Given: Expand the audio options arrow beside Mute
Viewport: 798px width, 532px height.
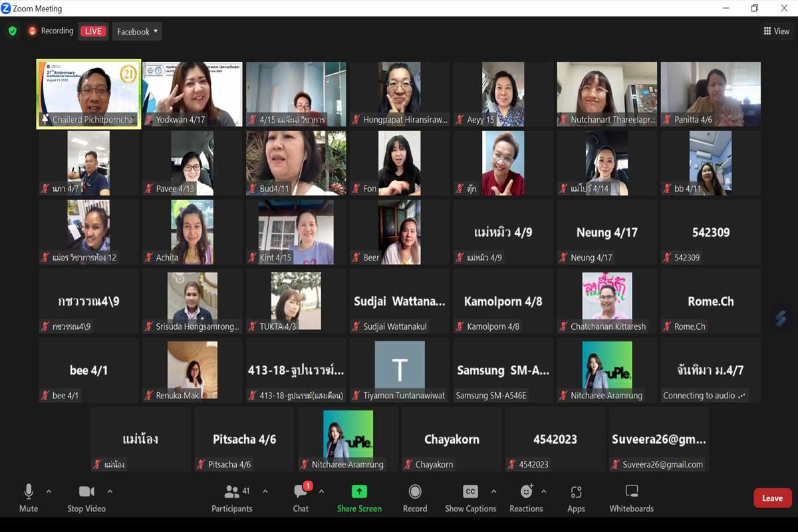Looking at the screenshot, I should (49, 491).
